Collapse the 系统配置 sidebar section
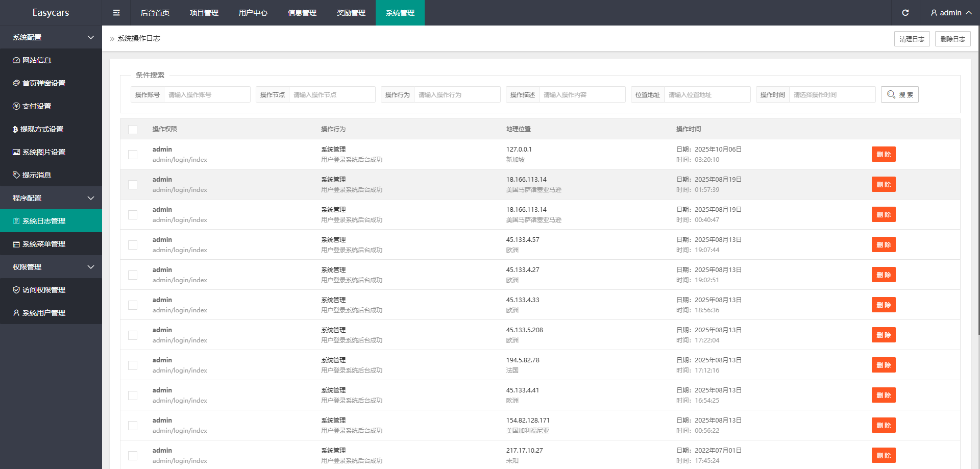 coord(90,37)
